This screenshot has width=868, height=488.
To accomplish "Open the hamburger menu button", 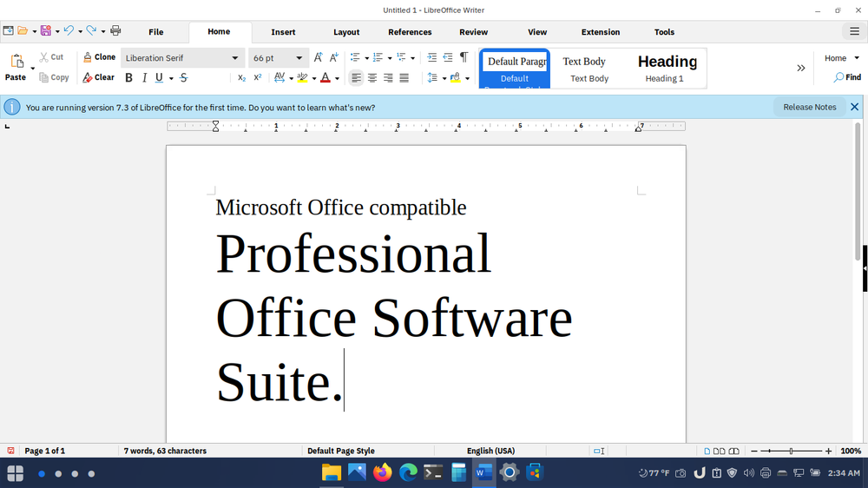I will (854, 31).
